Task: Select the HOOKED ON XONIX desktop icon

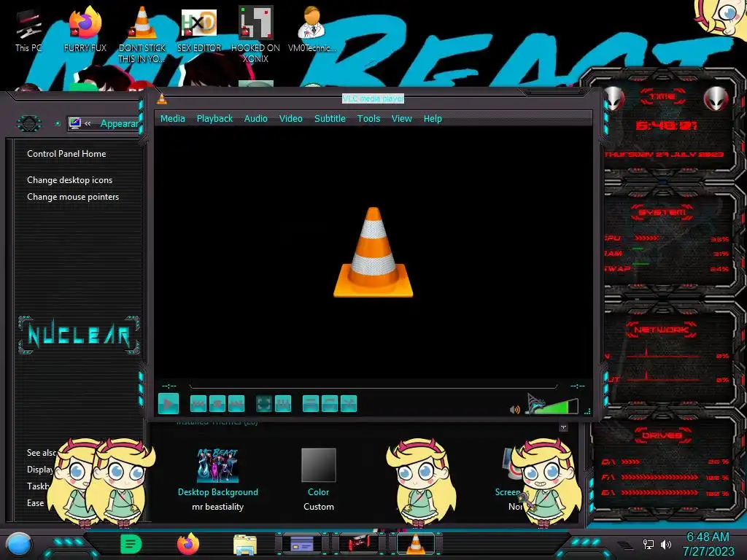Action: 255,35
